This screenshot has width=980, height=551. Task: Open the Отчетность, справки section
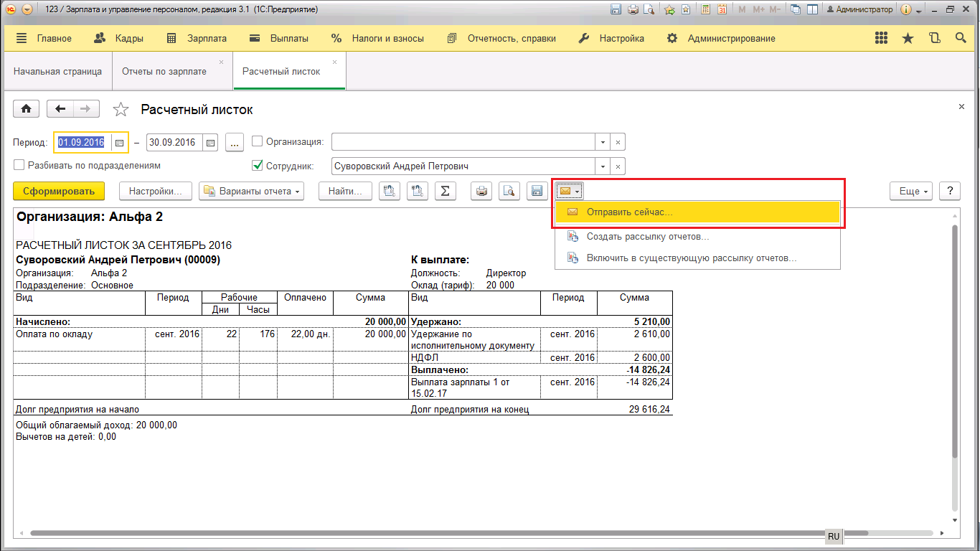point(501,38)
